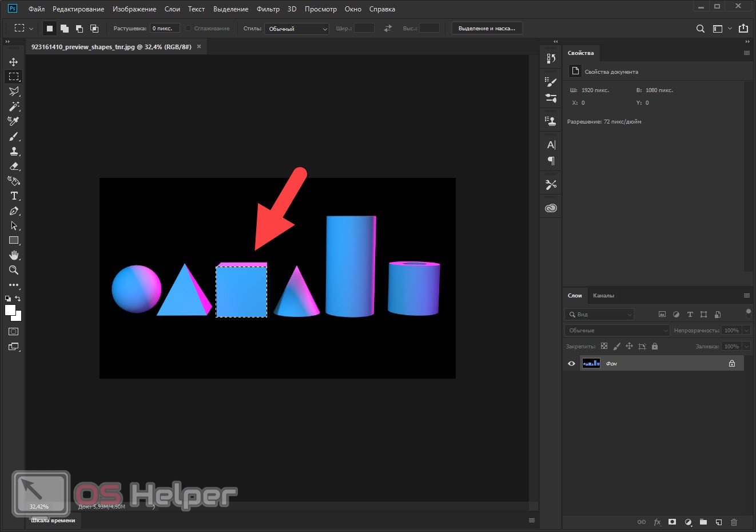Open the Непрозрачность opacity dropdown
Viewport: 756px width, 532px height.
746,330
